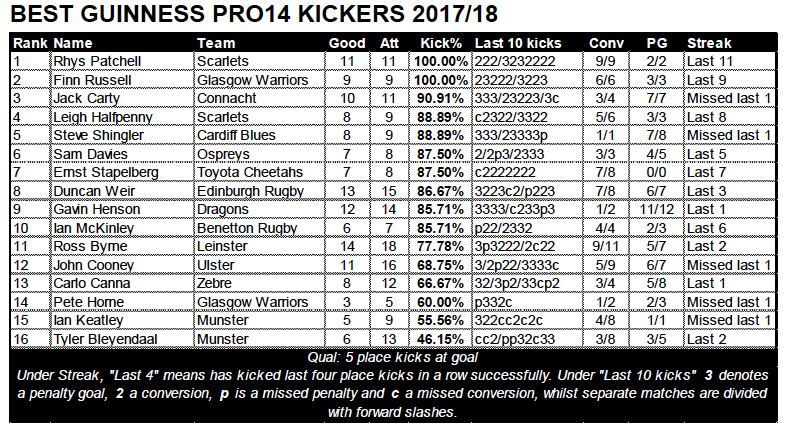Select Jack Carty's 90.91% kick percentage
Image resolution: width=787 pixels, height=429 pixels.
click(x=440, y=98)
